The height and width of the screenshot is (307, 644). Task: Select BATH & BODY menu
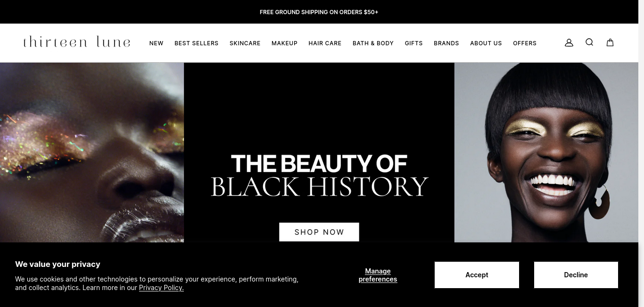373,43
